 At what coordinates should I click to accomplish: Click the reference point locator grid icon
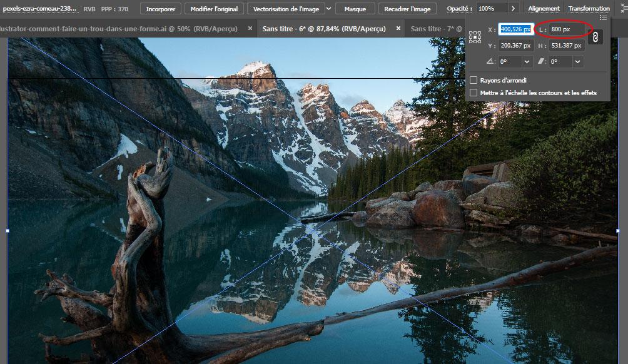pos(475,38)
